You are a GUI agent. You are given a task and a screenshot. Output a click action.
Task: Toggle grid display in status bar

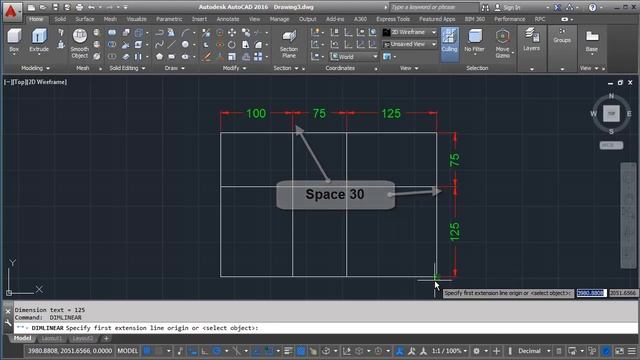click(x=148, y=351)
